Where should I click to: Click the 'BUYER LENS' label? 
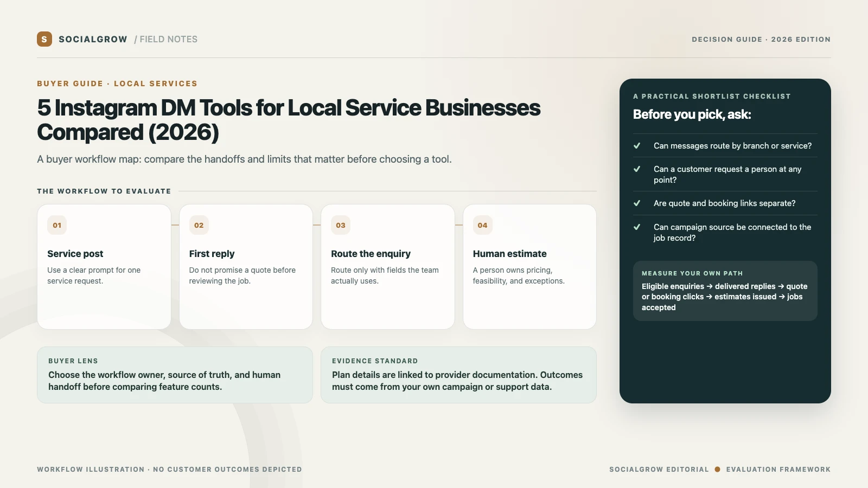point(73,361)
